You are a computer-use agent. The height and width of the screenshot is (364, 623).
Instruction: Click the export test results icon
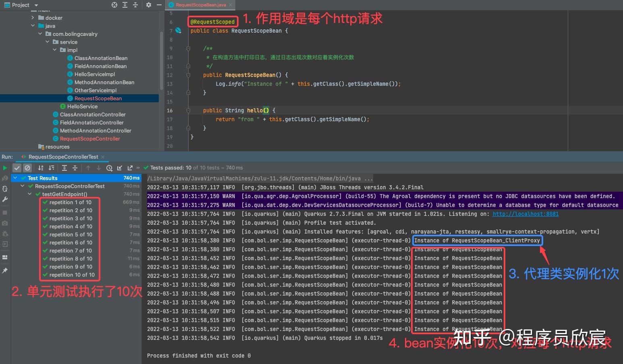tap(130, 168)
